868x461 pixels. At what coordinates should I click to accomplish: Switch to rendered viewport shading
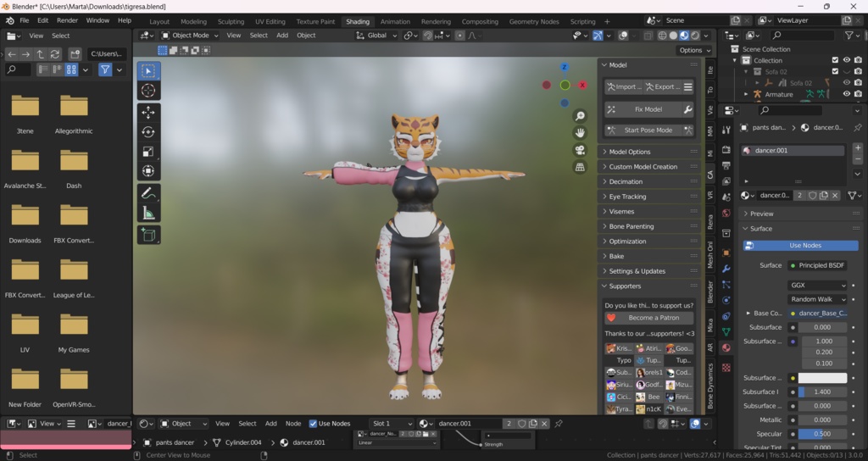695,36
